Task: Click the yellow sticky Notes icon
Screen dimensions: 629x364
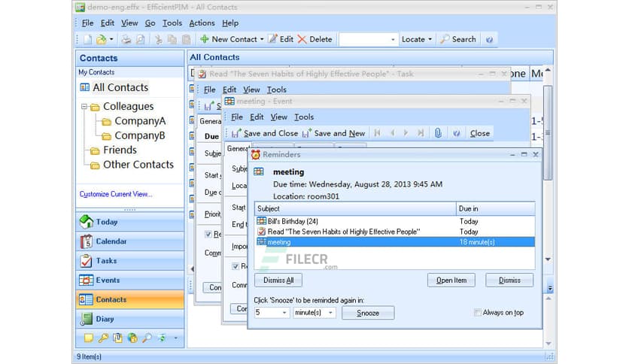Action: [88, 338]
